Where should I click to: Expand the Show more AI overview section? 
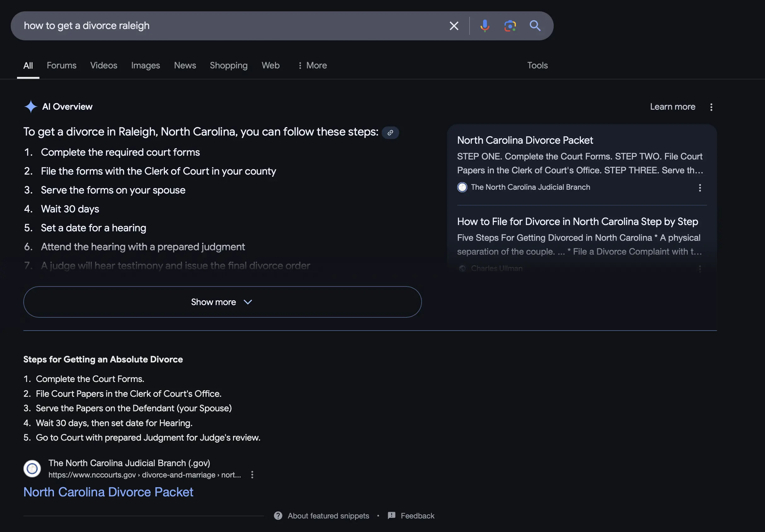pos(223,302)
